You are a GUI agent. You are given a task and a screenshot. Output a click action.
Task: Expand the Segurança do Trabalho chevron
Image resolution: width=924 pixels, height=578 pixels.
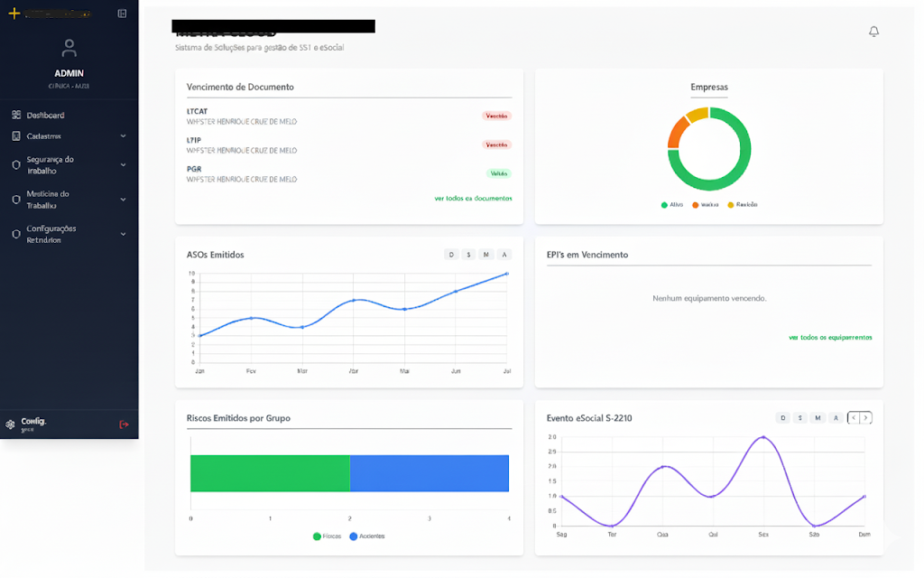(123, 165)
